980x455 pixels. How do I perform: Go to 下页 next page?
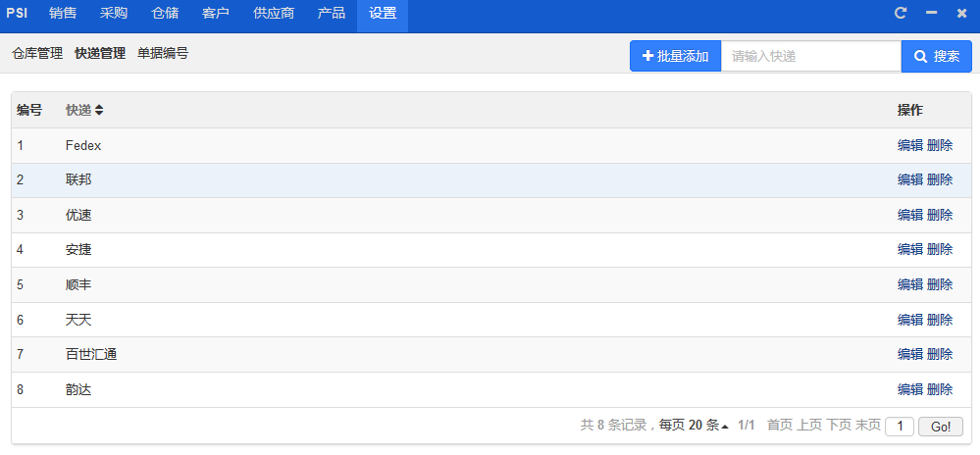pos(838,426)
